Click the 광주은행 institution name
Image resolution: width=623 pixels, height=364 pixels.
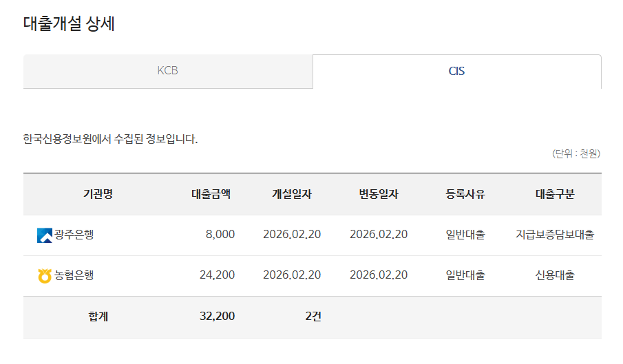74,235
